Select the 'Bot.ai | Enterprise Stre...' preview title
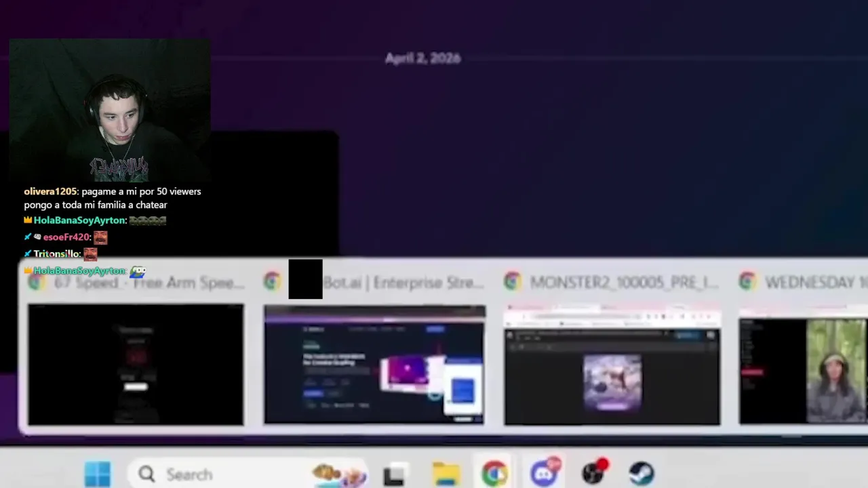The height and width of the screenshot is (488, 868). [403, 283]
